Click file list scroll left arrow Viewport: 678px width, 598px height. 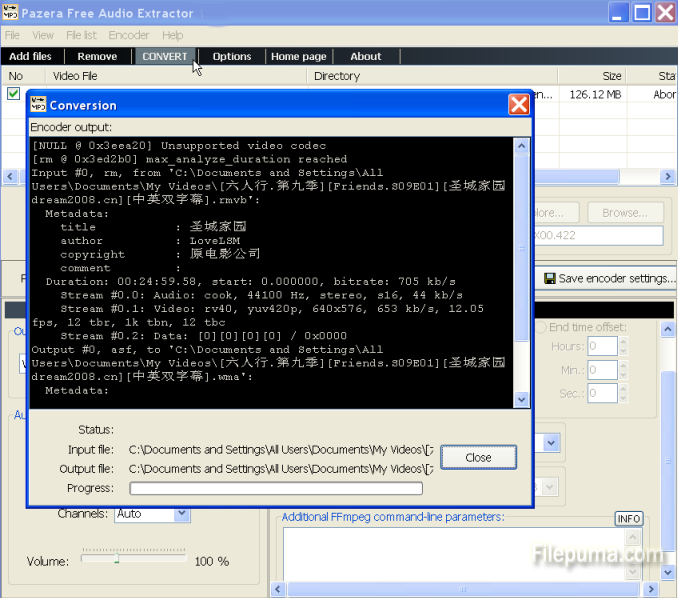(x=10, y=176)
